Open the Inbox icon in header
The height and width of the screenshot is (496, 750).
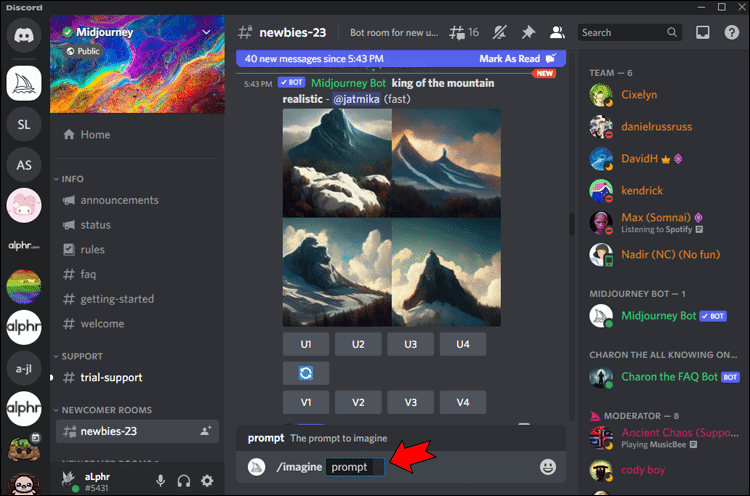click(x=702, y=33)
